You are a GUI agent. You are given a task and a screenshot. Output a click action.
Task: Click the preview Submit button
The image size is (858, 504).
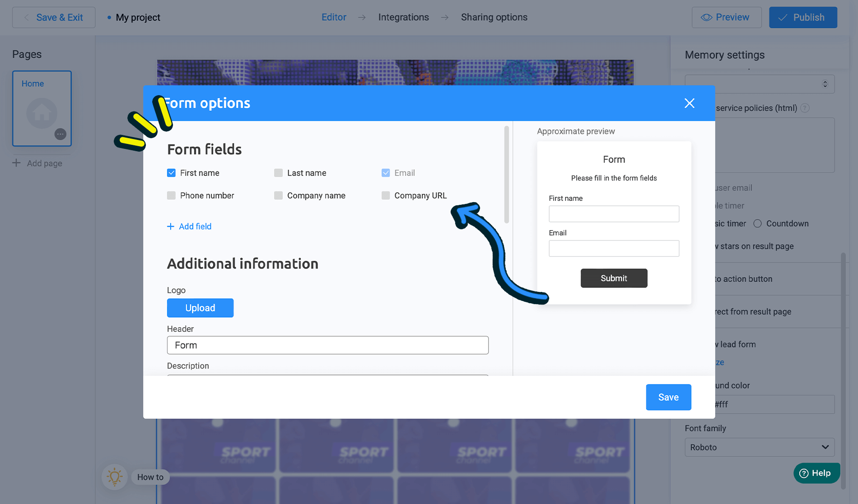pos(614,278)
